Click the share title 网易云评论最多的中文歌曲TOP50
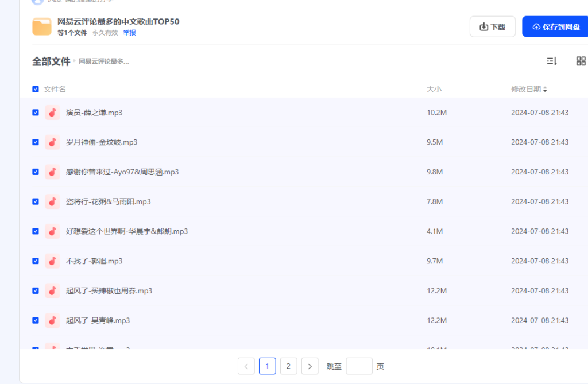This screenshot has width=588, height=384. pyautogui.click(x=118, y=21)
